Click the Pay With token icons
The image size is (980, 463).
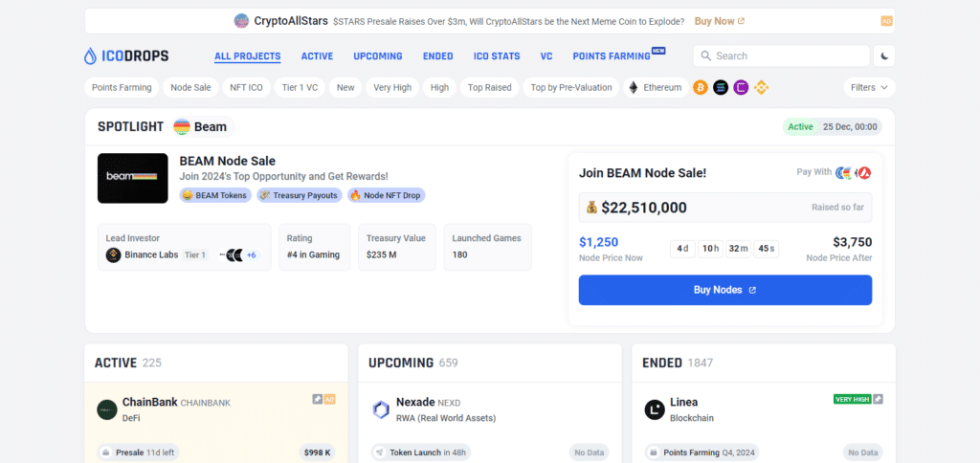click(x=854, y=172)
